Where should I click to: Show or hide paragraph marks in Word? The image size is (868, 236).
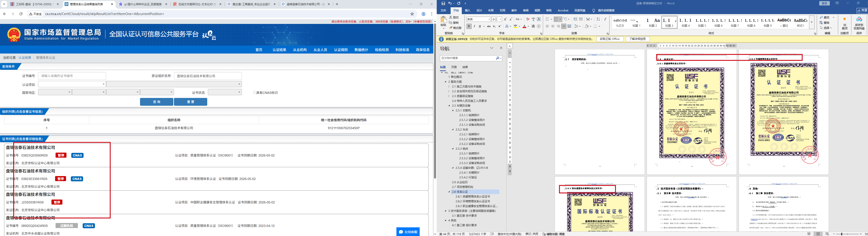(605, 19)
